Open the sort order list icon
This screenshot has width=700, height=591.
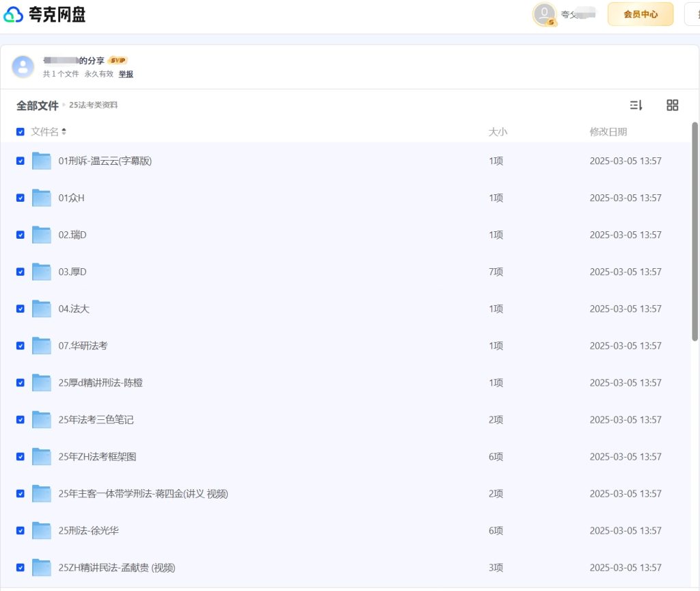click(x=636, y=105)
